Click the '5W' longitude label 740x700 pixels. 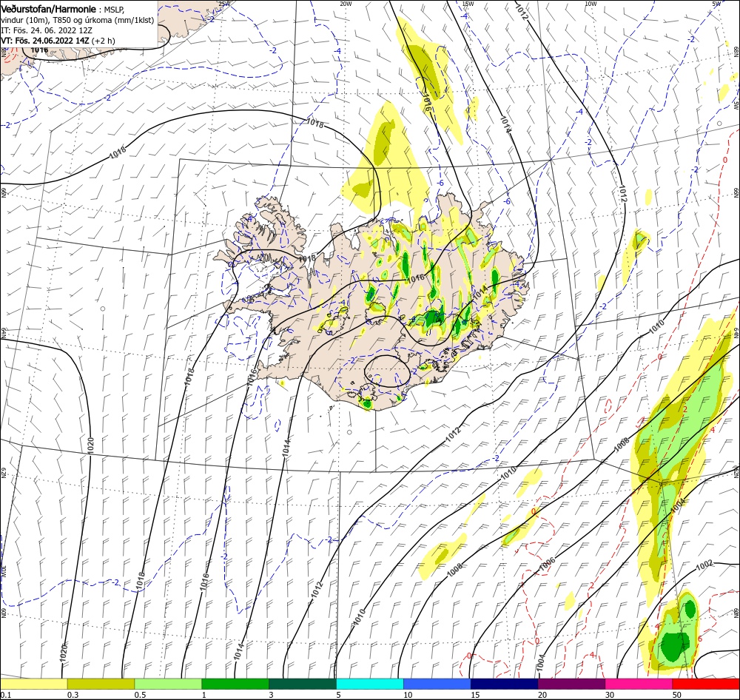pyautogui.click(x=716, y=4)
